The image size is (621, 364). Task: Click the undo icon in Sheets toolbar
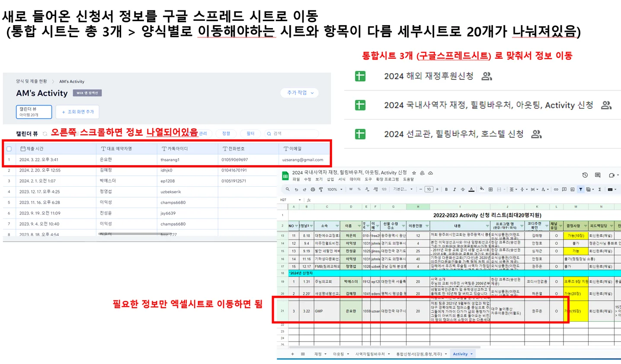pos(296,189)
